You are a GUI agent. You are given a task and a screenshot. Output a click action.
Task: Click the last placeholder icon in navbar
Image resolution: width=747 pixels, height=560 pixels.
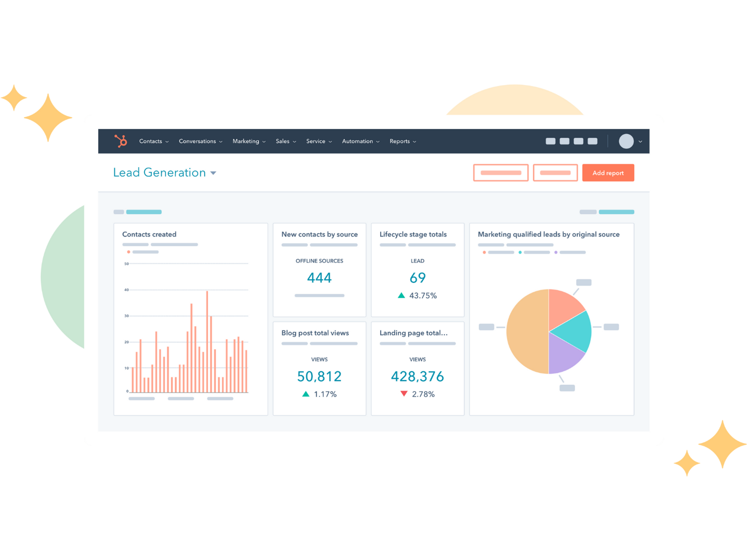pos(592,141)
